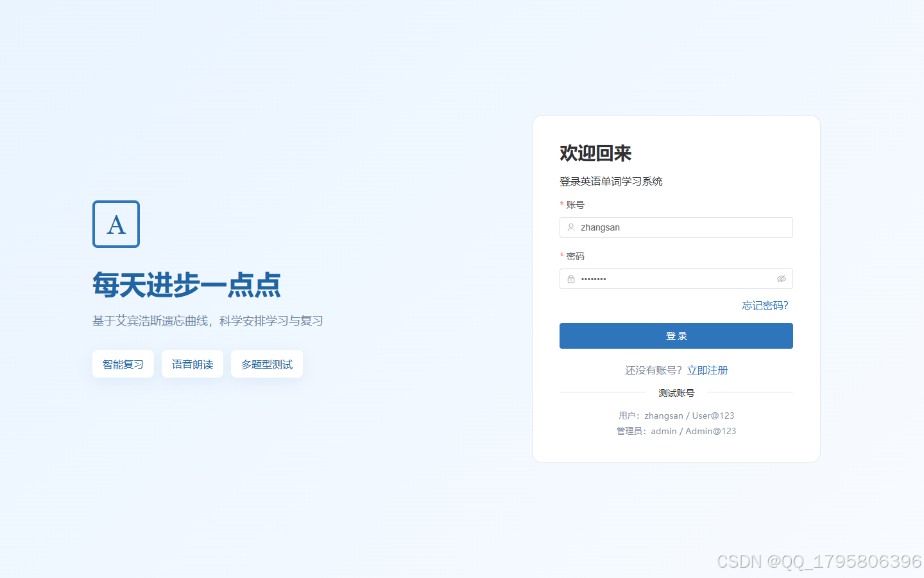Click the 每天进步一点点 headline
Viewport: 924px width, 578px height.
tap(187, 285)
